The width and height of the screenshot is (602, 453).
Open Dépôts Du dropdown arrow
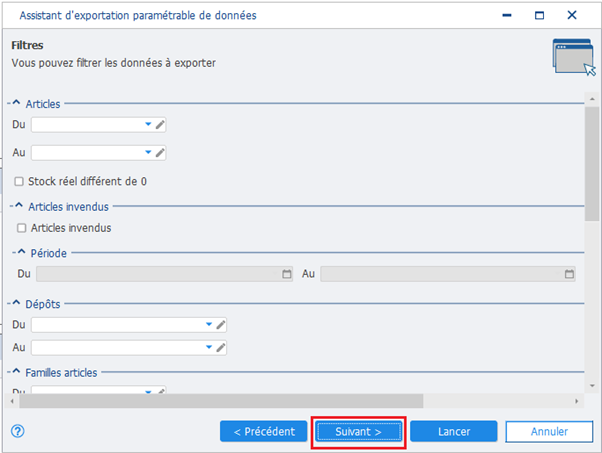(209, 324)
